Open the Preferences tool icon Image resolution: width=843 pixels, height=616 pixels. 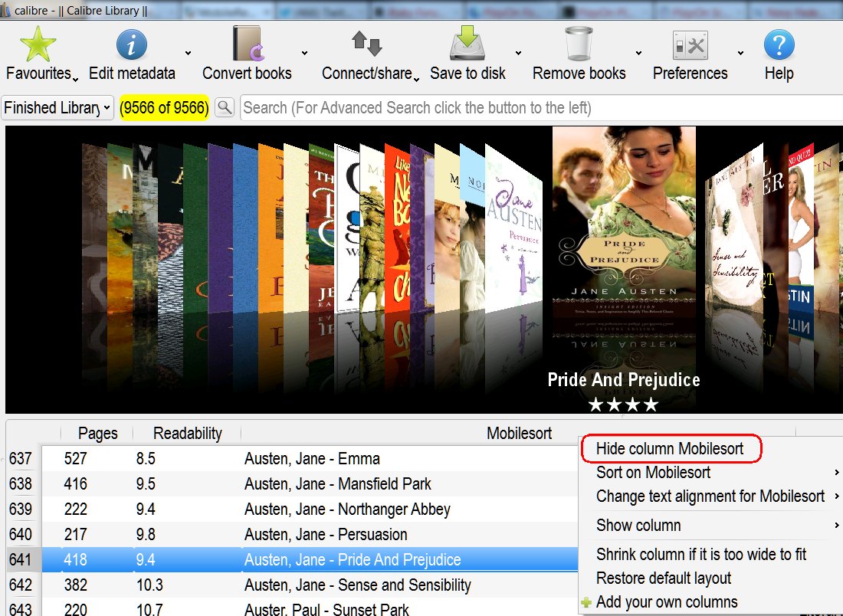click(689, 44)
